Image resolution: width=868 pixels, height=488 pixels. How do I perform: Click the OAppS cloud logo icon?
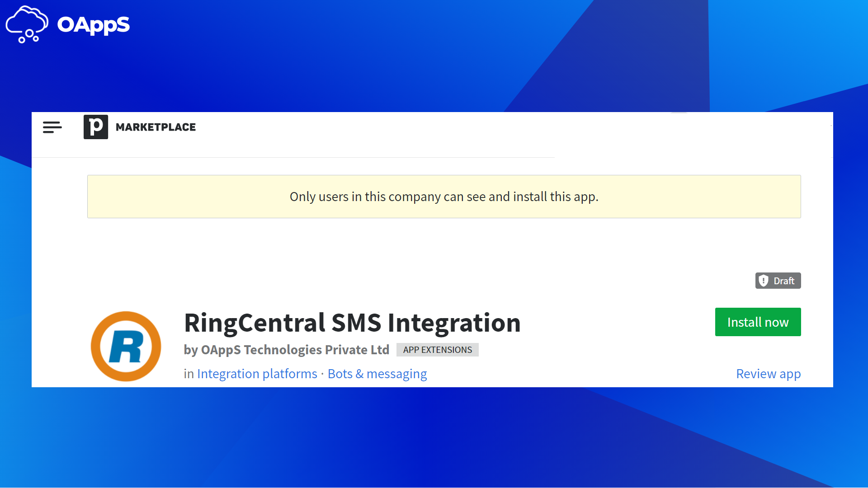click(27, 24)
